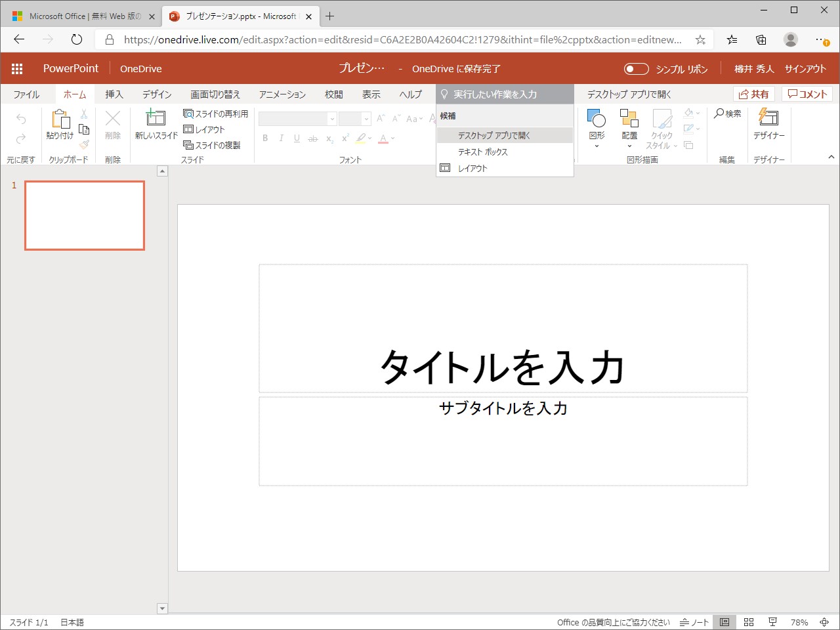Select slide 1 thumbnail in the pane
Screen dimensions: 840x630
[84, 215]
